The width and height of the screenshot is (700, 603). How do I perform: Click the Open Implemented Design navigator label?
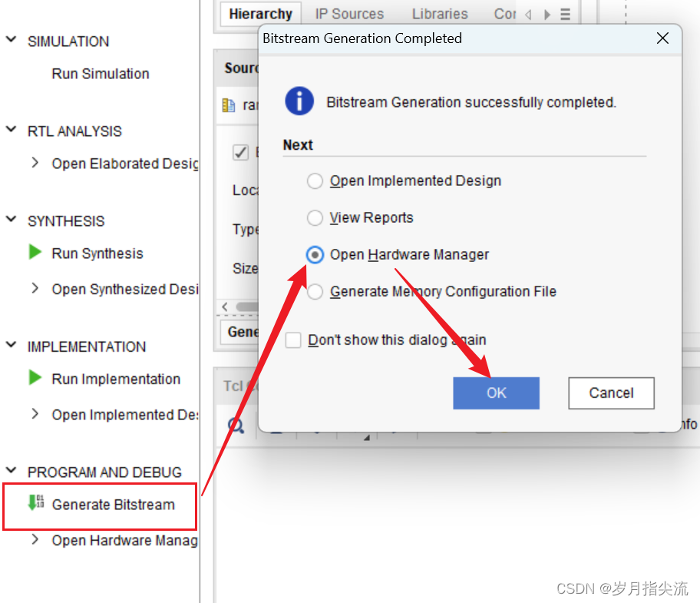tap(125, 415)
